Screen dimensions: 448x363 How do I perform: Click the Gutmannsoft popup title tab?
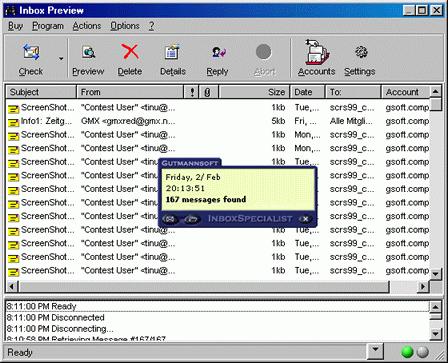point(190,163)
